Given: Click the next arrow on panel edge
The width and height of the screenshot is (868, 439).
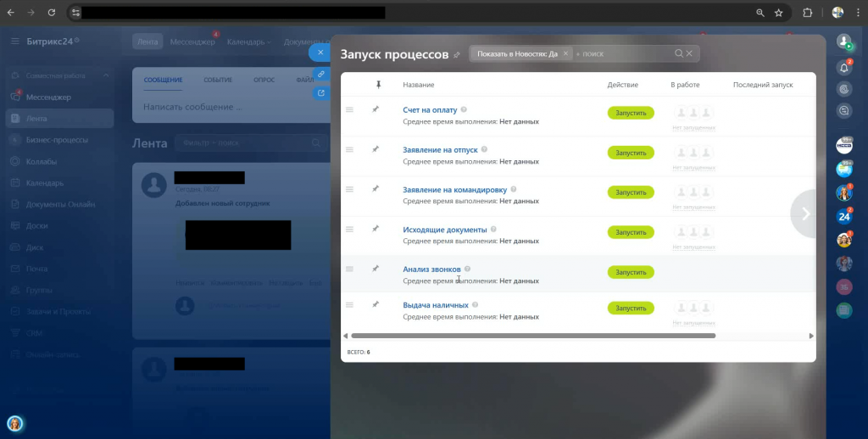Looking at the screenshot, I should pyautogui.click(x=805, y=214).
